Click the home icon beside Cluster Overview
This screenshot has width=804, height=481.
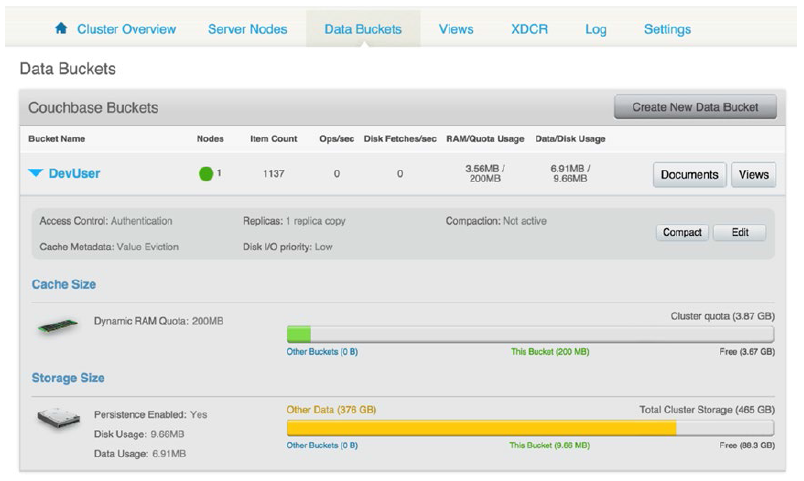coord(61,28)
